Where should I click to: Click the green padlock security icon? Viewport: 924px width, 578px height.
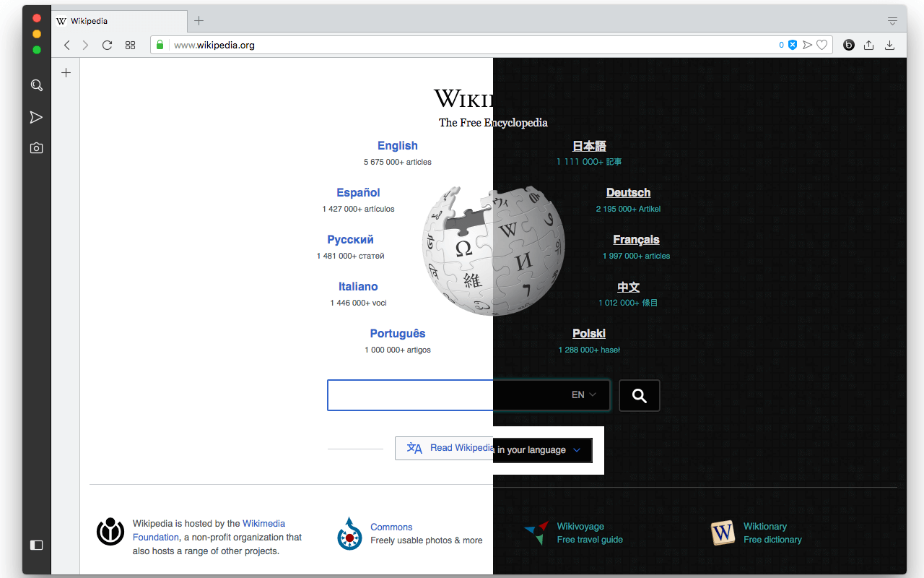160,45
